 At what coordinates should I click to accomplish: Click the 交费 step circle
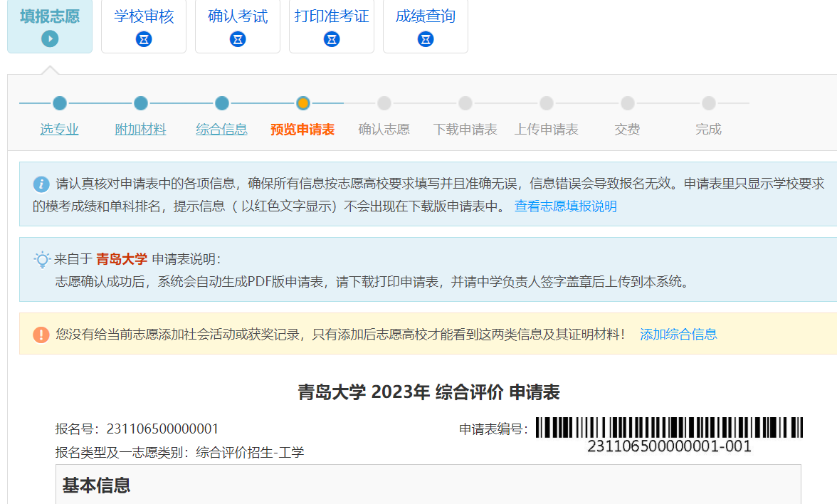627,103
